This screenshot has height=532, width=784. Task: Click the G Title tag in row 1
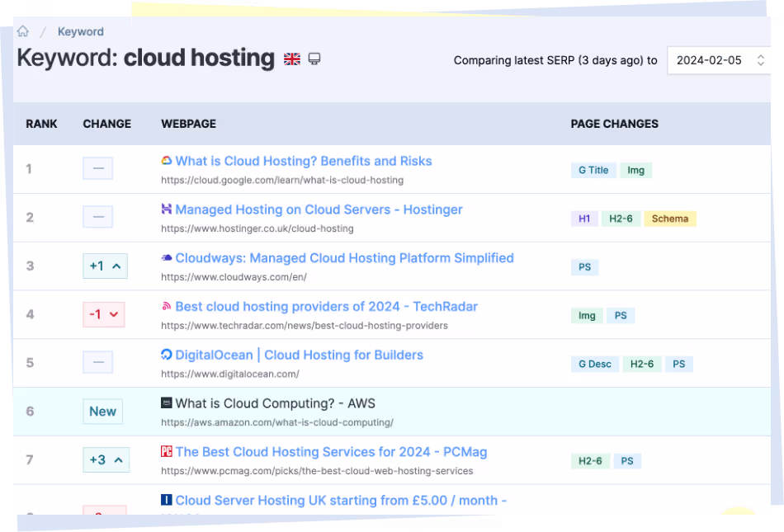coord(593,171)
